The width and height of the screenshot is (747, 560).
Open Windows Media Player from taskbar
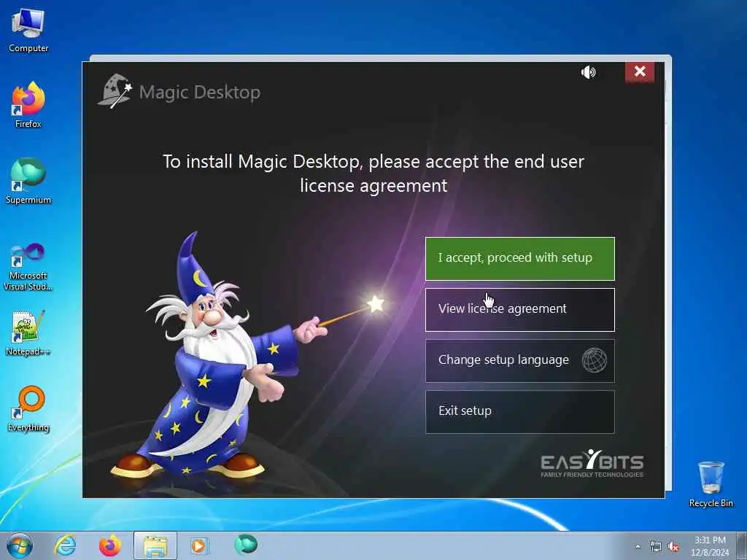198,545
